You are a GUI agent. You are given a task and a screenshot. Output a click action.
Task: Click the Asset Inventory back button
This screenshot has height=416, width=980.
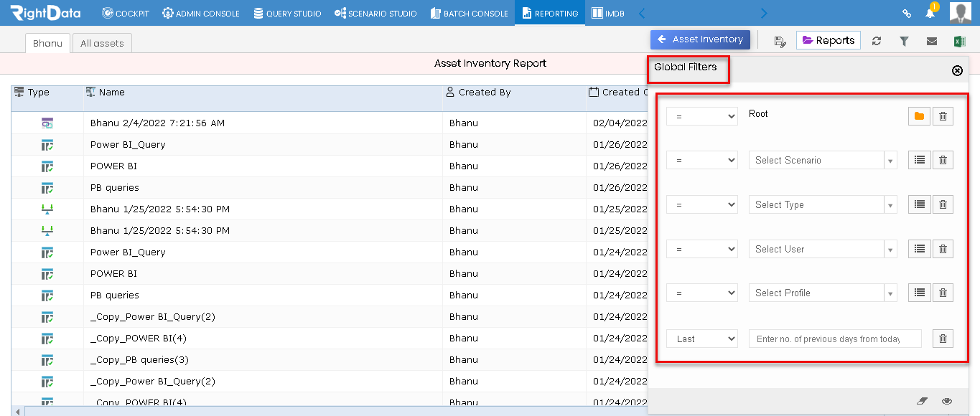(x=700, y=39)
